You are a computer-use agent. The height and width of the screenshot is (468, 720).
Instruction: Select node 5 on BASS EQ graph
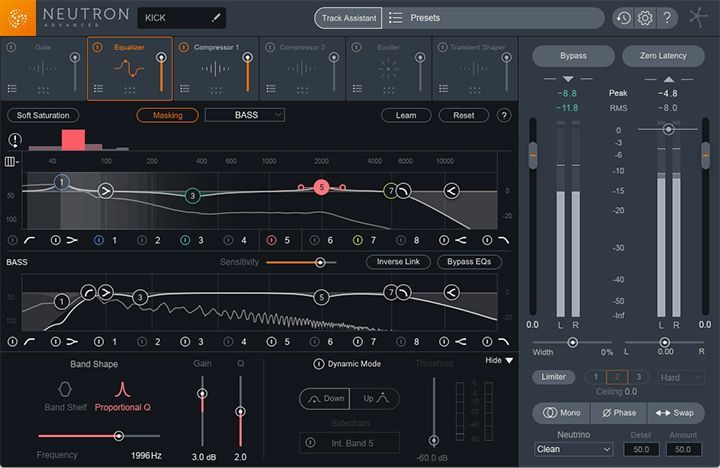[x=321, y=297]
